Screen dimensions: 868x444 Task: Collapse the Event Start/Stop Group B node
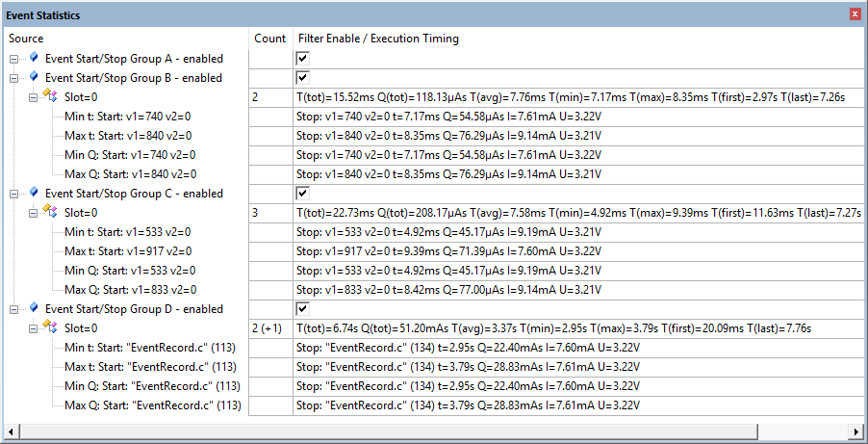[x=13, y=78]
